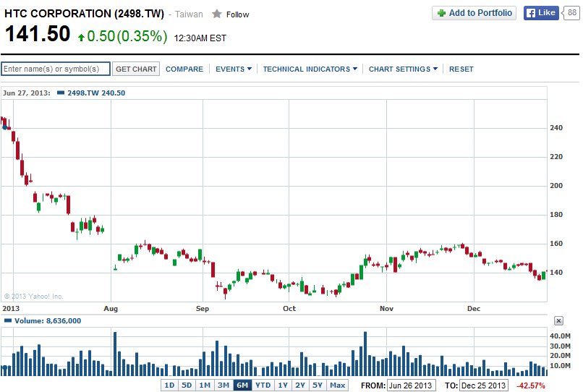Click the GET CHART button
The width and height of the screenshot is (583, 392).
pos(136,69)
